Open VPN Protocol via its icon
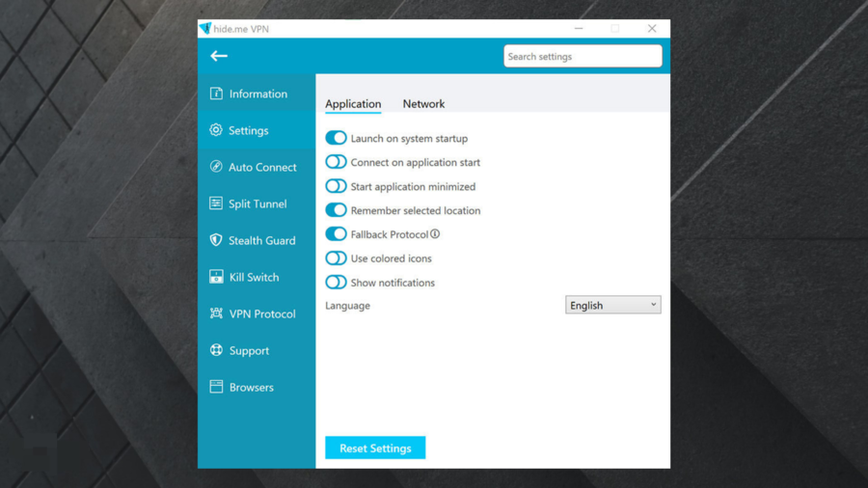The image size is (868, 488). (216, 313)
